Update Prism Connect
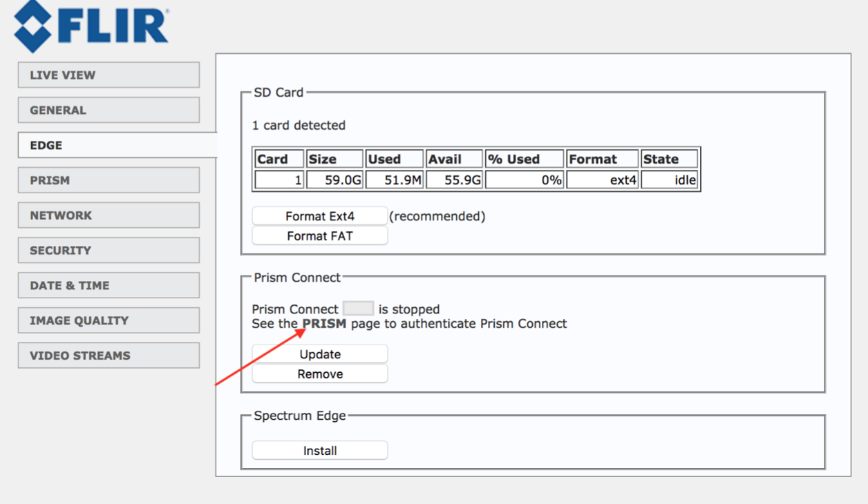The height and width of the screenshot is (504, 868). 320,354
